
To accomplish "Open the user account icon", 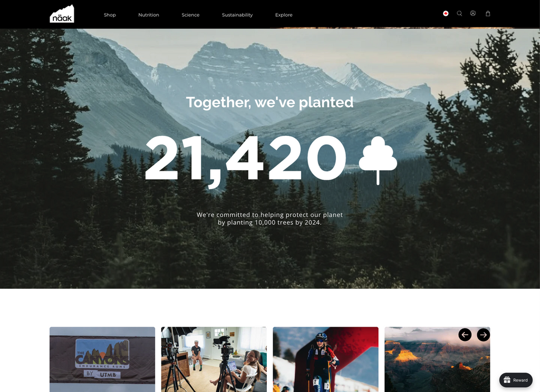I will [473, 13].
